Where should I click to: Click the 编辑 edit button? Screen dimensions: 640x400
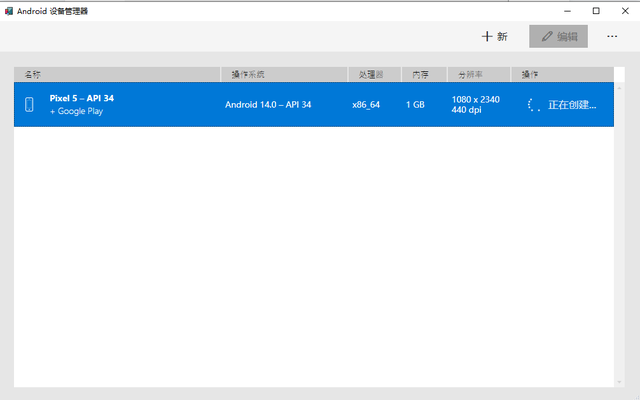(558, 36)
